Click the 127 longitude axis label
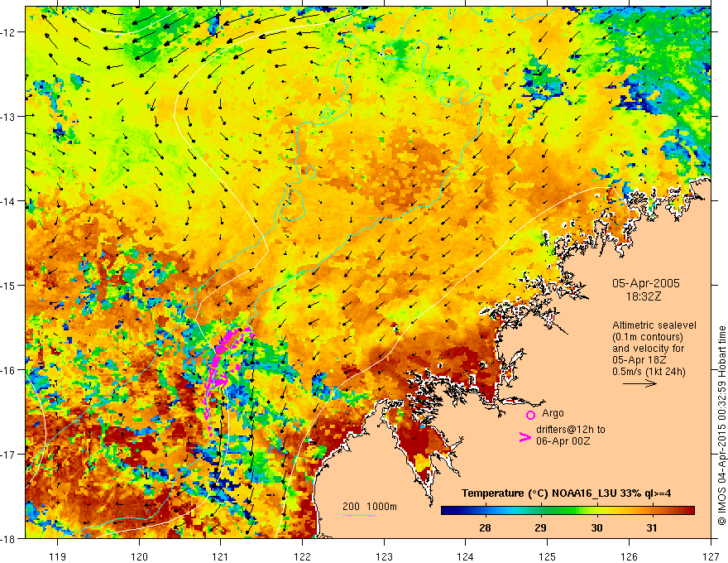Screen dimensions: 728x563 click(711, 556)
